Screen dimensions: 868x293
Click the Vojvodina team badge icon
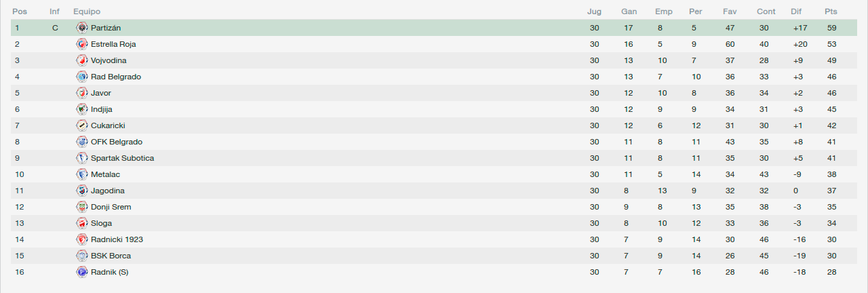82,60
